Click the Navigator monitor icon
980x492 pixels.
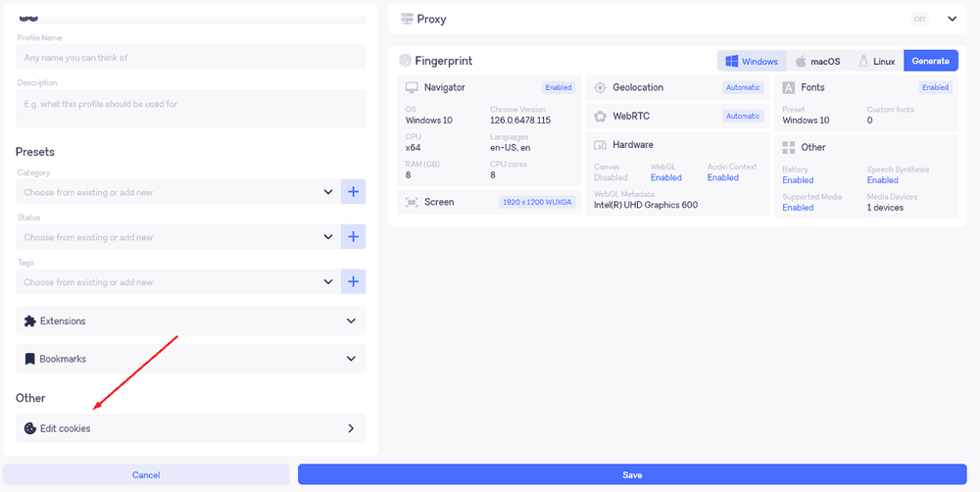coord(412,87)
